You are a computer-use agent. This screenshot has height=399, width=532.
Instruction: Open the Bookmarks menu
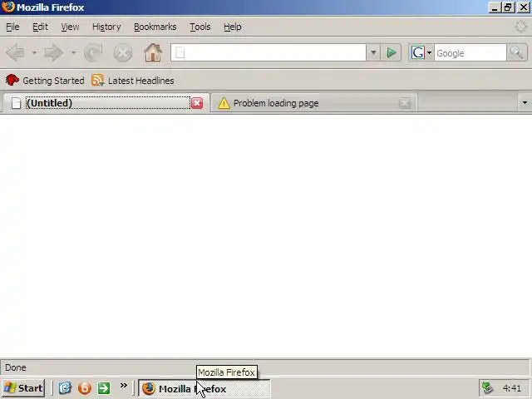pos(155,27)
